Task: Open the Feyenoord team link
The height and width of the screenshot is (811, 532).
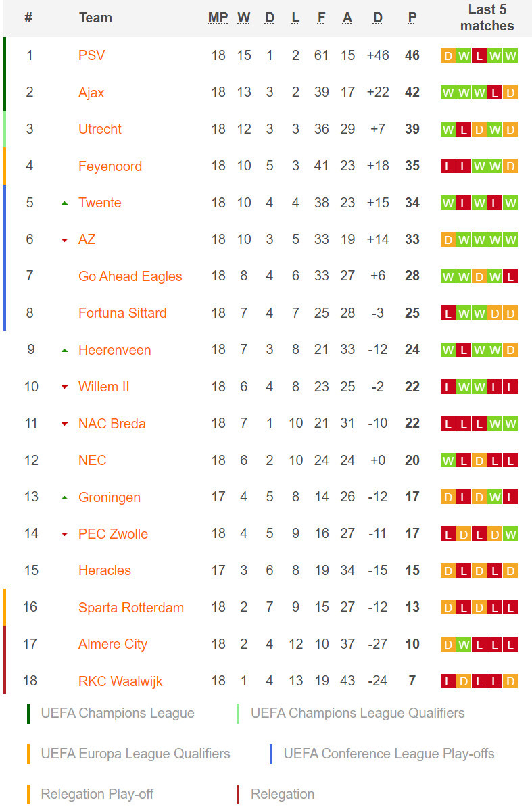Action: click(110, 166)
